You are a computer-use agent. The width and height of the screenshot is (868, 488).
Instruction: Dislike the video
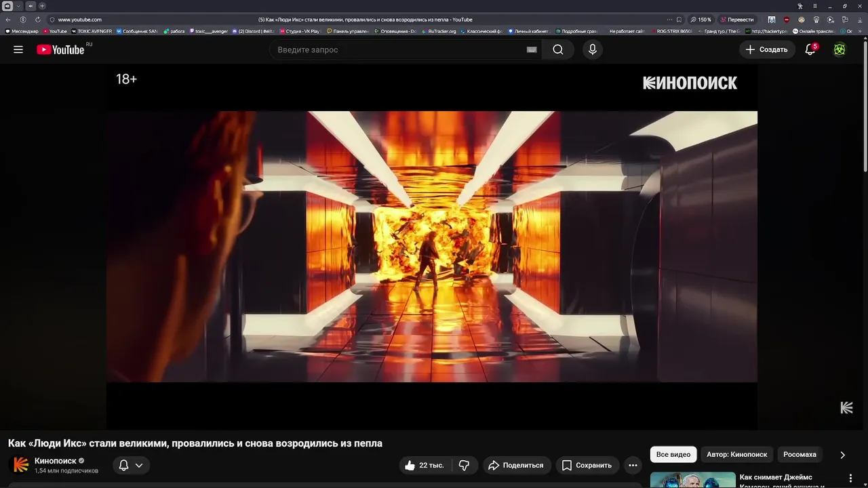pos(465,465)
